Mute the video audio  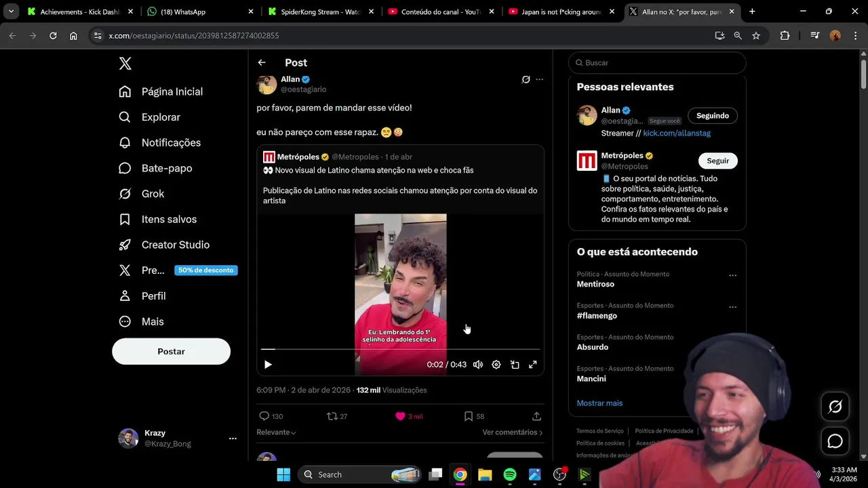[478, 365]
